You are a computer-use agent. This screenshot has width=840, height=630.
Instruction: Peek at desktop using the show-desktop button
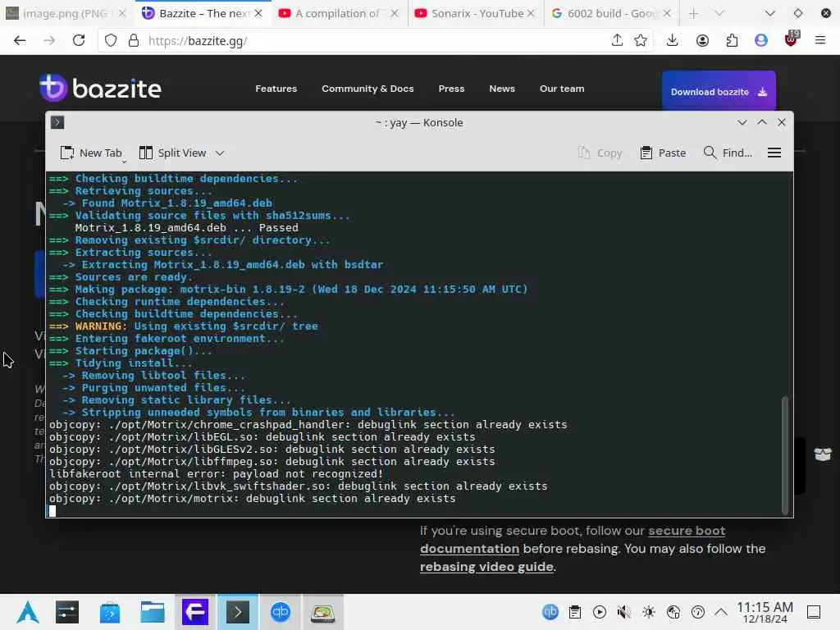coord(814,612)
